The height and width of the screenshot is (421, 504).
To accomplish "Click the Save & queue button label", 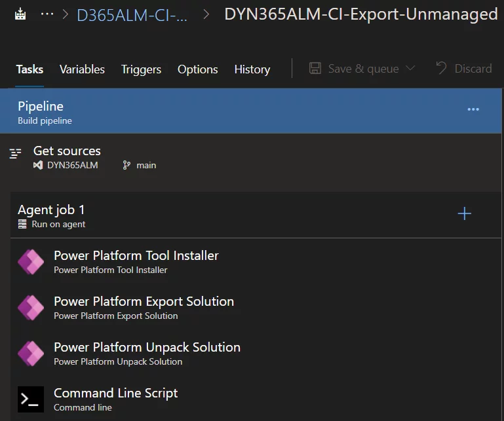I will pos(363,69).
